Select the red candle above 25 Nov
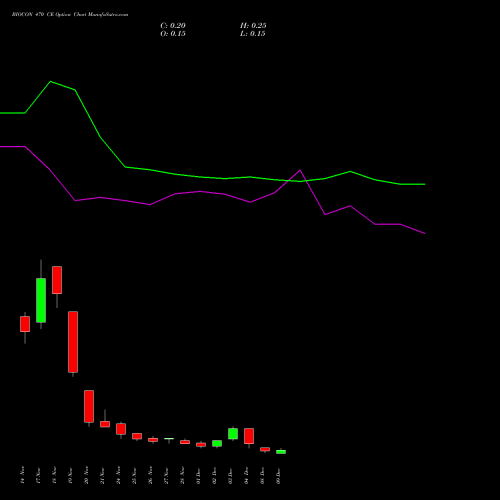This screenshot has height=500, width=500. [x=137, y=436]
